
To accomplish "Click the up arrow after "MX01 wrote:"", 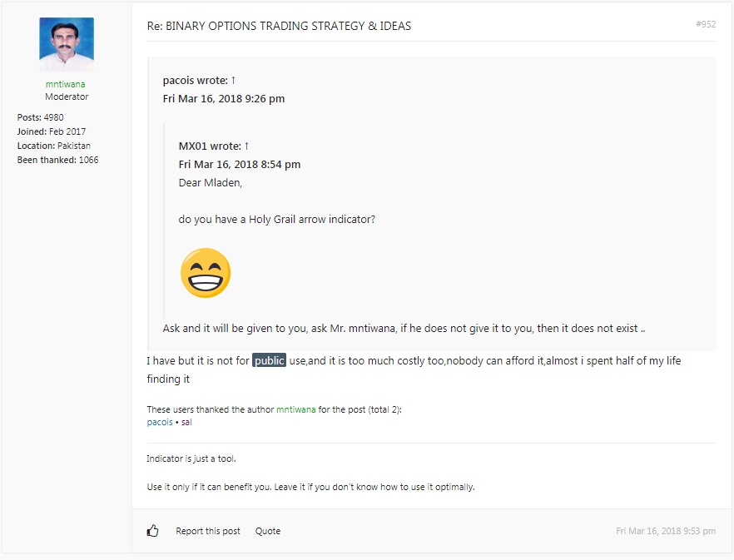I will pos(246,146).
